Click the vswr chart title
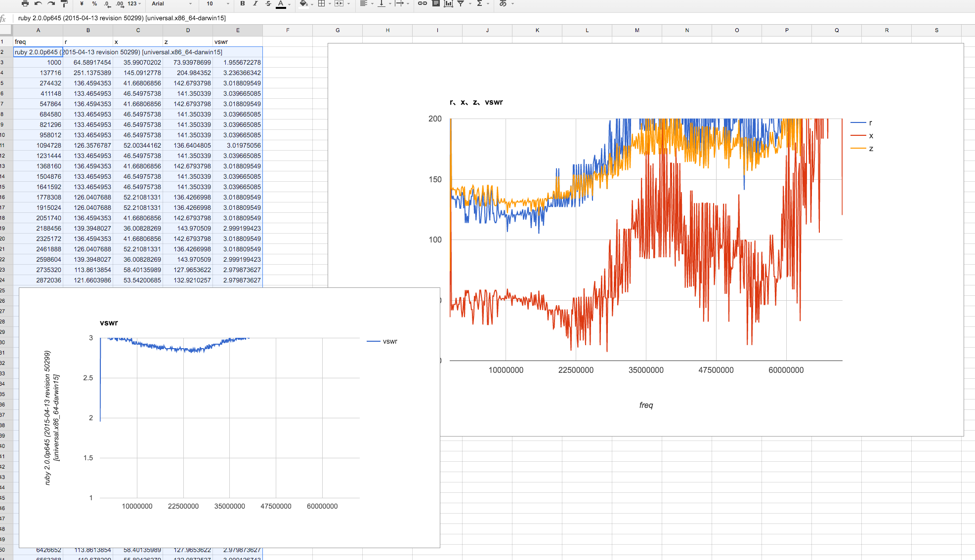975x560 pixels. click(x=109, y=323)
